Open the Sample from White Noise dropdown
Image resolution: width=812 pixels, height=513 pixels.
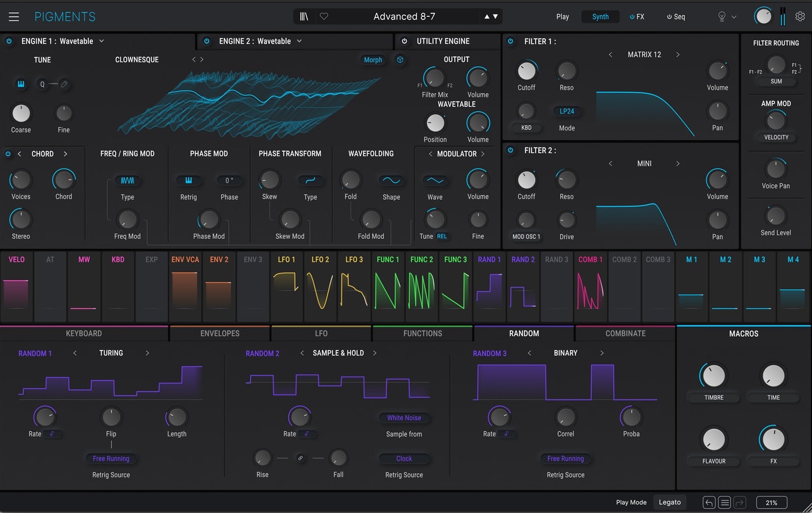[404, 418]
